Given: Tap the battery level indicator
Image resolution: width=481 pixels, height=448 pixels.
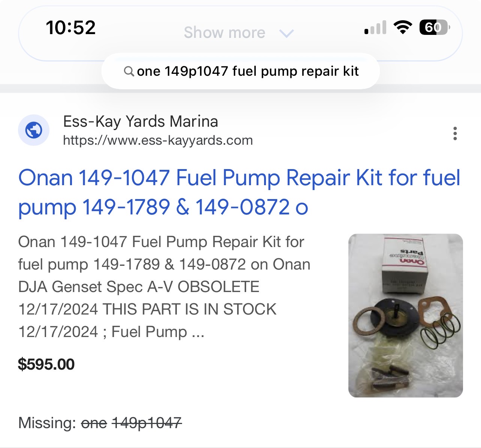Looking at the screenshot, I should (434, 27).
